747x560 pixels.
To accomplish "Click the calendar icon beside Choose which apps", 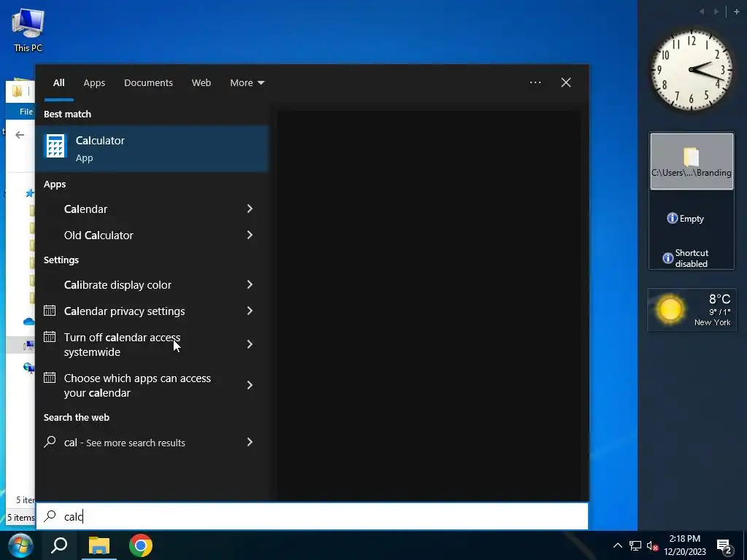I will (x=50, y=378).
